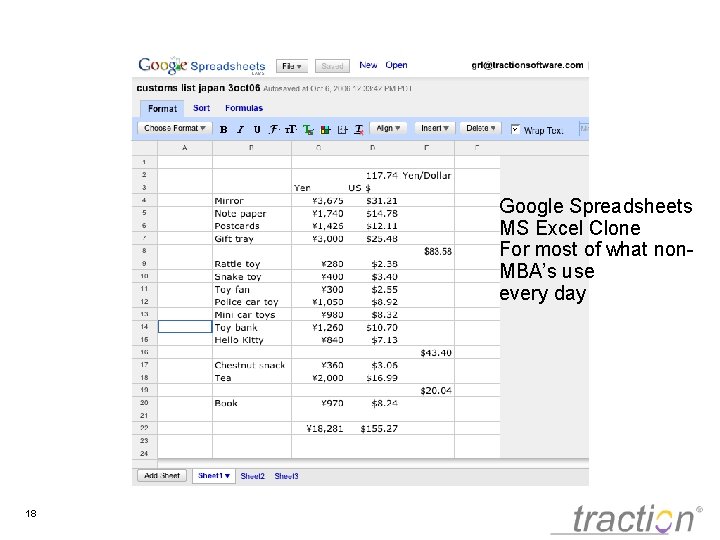The image size is (720, 540).
Task: Click the 'Gift tray' cell
Action: (252, 238)
